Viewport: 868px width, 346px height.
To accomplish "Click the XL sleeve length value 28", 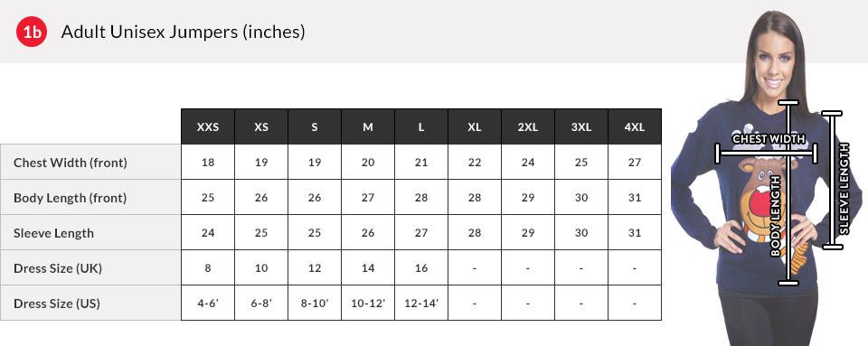I will [x=475, y=233].
